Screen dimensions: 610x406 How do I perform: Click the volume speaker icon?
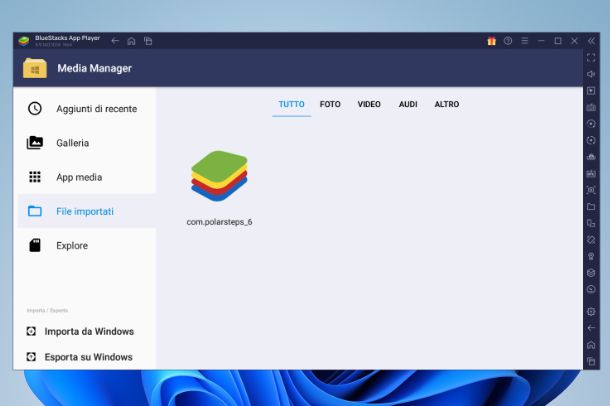pos(591,74)
